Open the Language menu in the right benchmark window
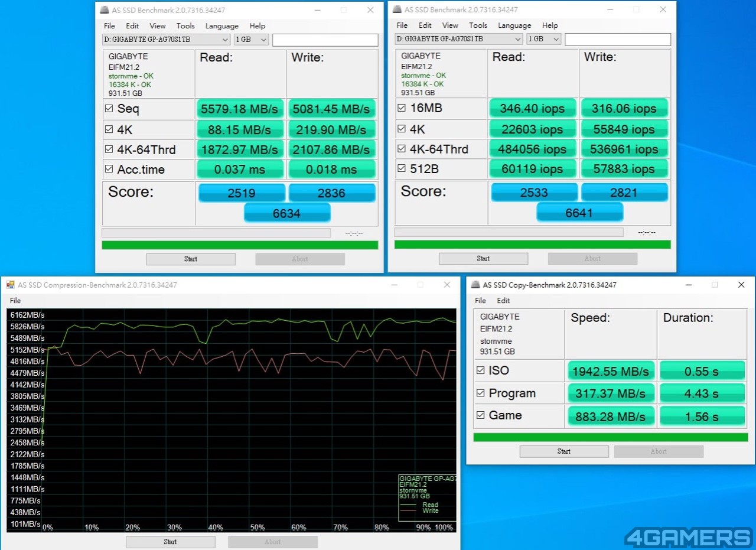756x550 pixels. pyautogui.click(x=514, y=25)
